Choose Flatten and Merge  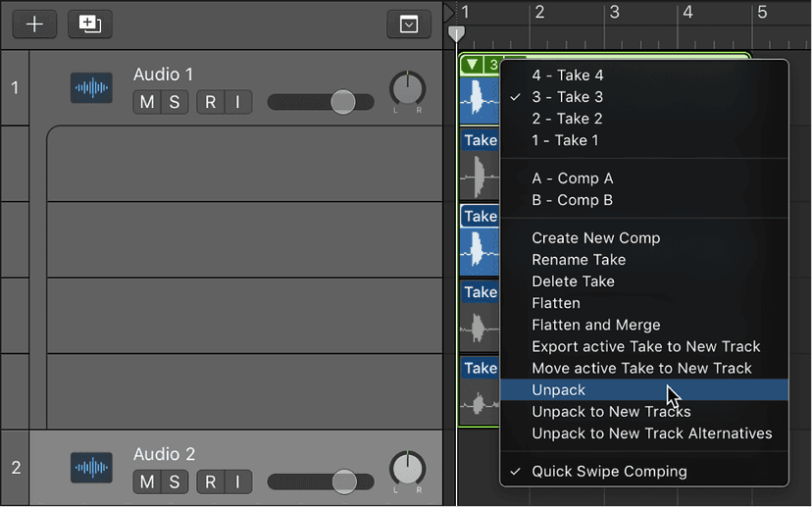coord(644,325)
